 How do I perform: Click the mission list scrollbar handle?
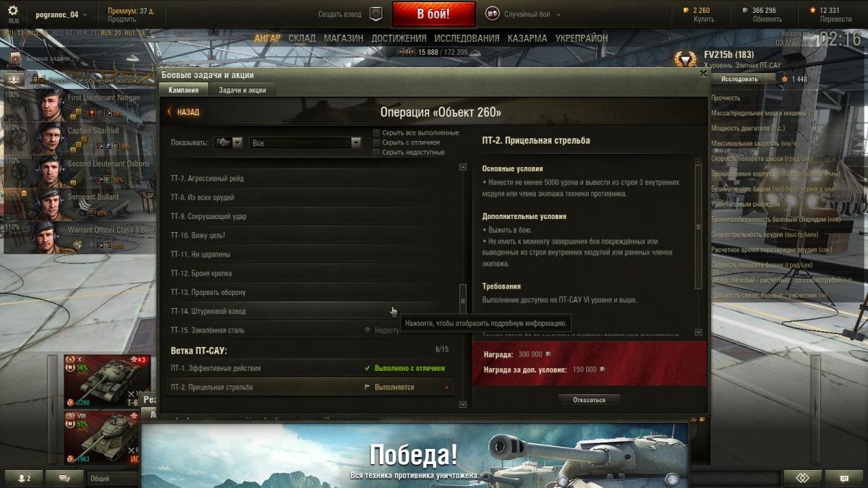pos(464,298)
